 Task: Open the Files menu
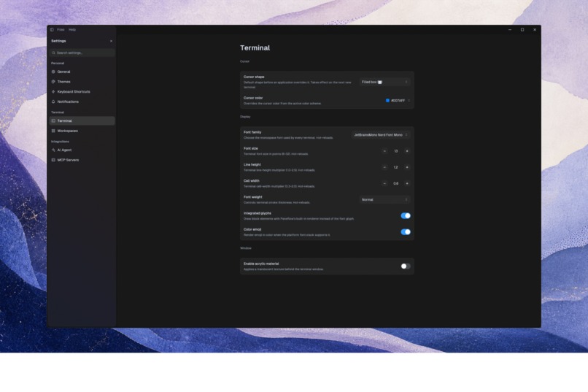click(x=61, y=30)
